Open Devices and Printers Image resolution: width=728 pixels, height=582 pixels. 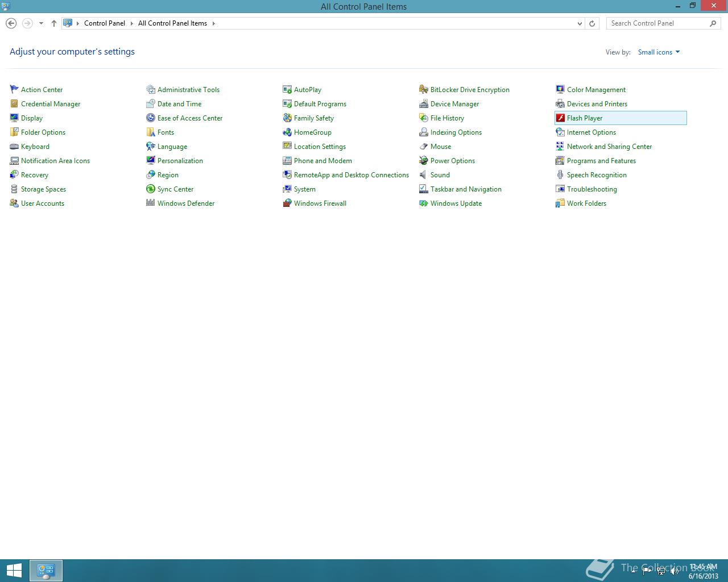tap(597, 103)
